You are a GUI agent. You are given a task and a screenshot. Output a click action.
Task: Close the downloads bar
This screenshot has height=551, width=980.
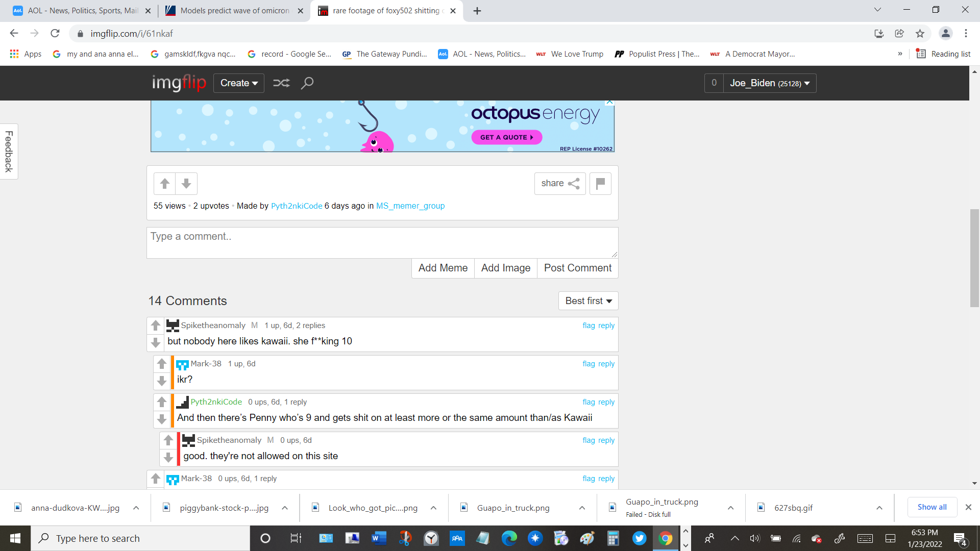[x=968, y=508]
